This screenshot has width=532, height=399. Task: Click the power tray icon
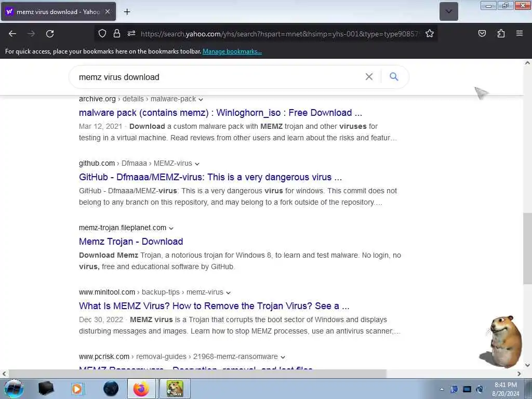[480, 389]
